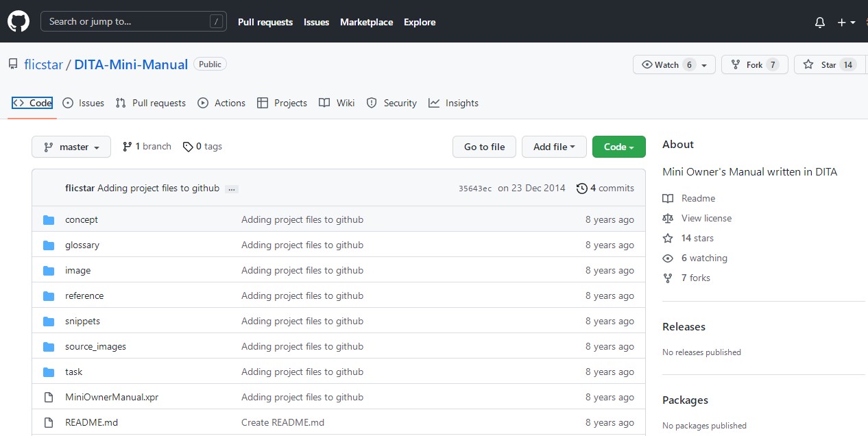Click the README.md file icon
This screenshot has height=436, width=868.
(49, 423)
